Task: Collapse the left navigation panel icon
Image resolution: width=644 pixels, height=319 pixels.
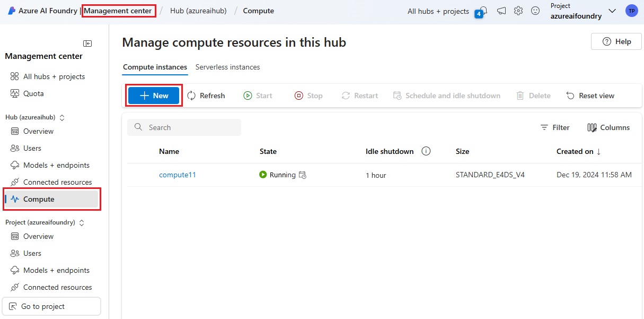Action: point(87,44)
